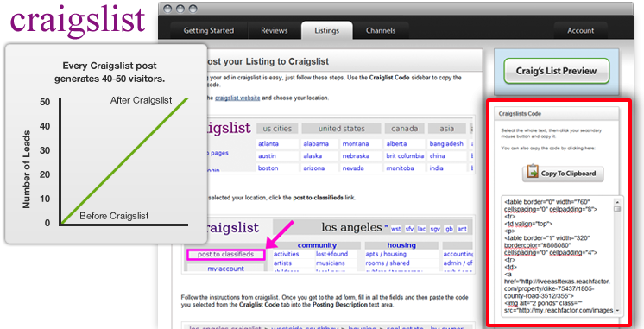Choose alabama under united states

pos(316,143)
